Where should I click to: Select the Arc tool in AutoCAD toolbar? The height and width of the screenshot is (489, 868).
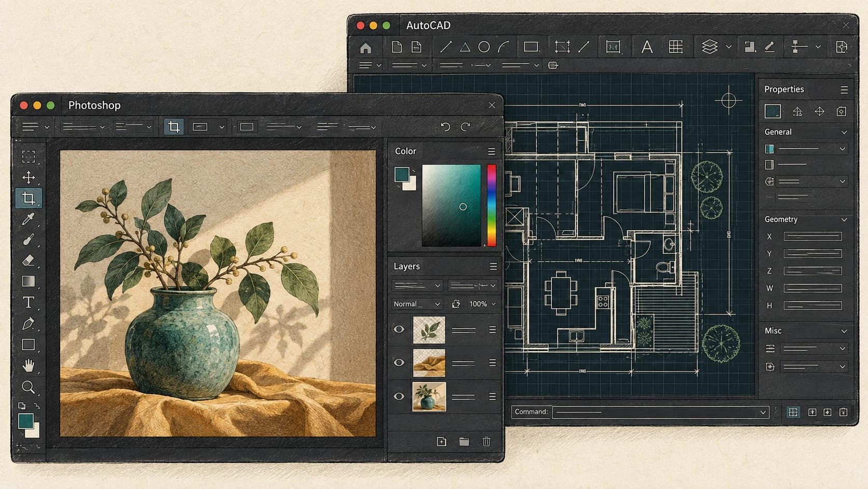[504, 47]
